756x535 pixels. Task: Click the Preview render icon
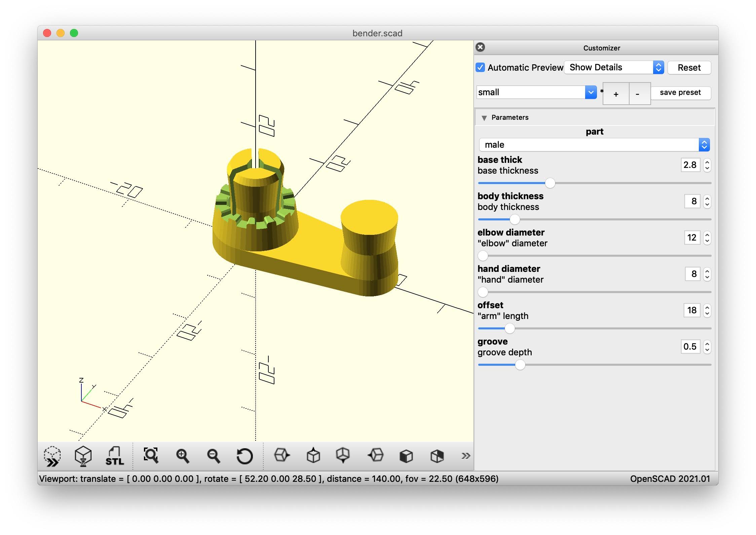click(x=52, y=456)
